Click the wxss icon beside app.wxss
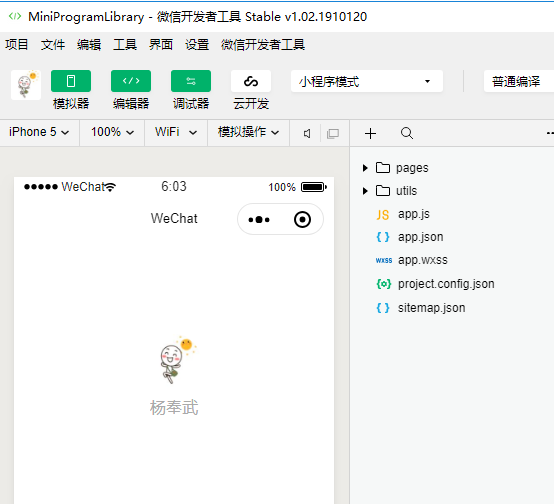Viewport: 554px width, 504px height. [x=384, y=260]
